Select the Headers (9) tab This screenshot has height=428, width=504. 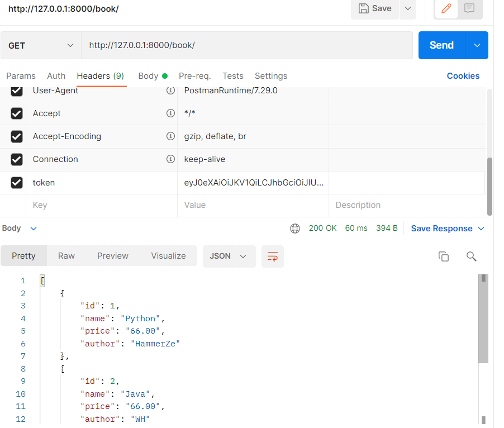[x=101, y=76]
